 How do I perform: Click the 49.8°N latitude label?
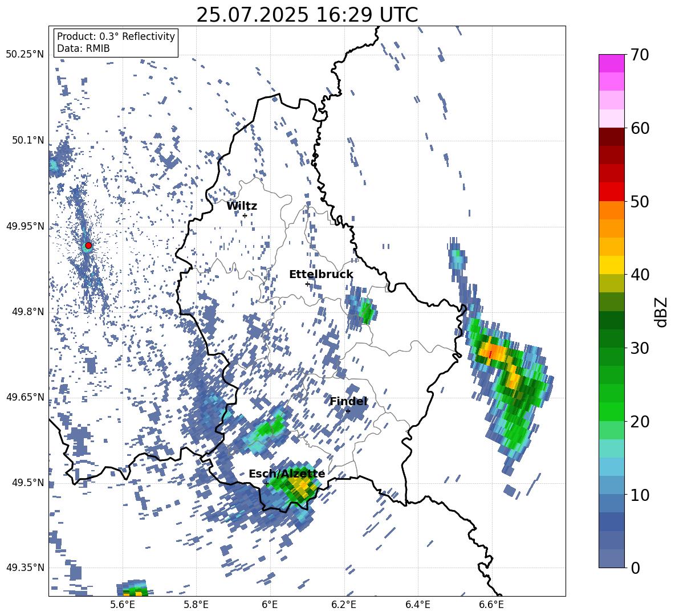coord(27,312)
